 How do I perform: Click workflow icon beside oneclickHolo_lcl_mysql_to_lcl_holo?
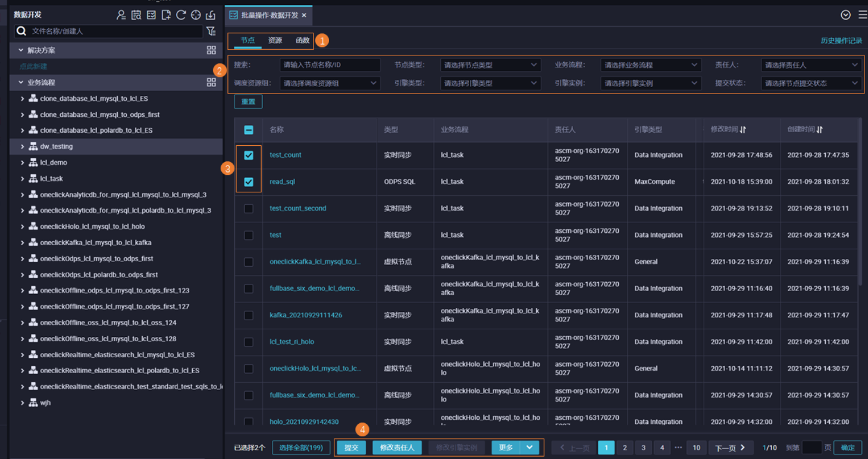[33, 227]
